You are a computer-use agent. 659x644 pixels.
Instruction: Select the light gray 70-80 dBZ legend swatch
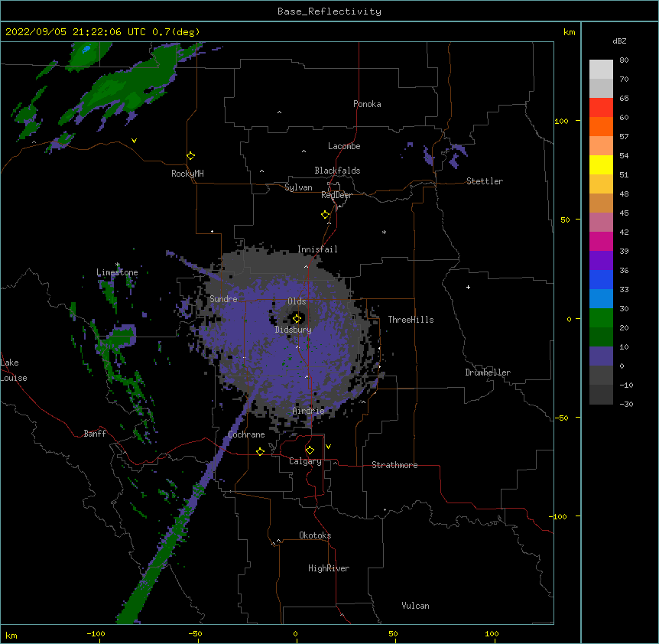pyautogui.click(x=601, y=70)
